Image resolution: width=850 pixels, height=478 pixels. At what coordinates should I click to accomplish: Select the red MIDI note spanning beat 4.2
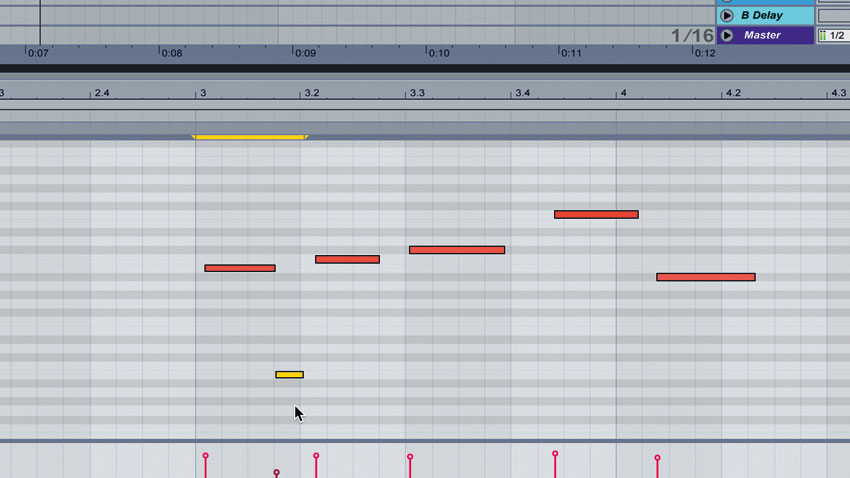point(706,277)
